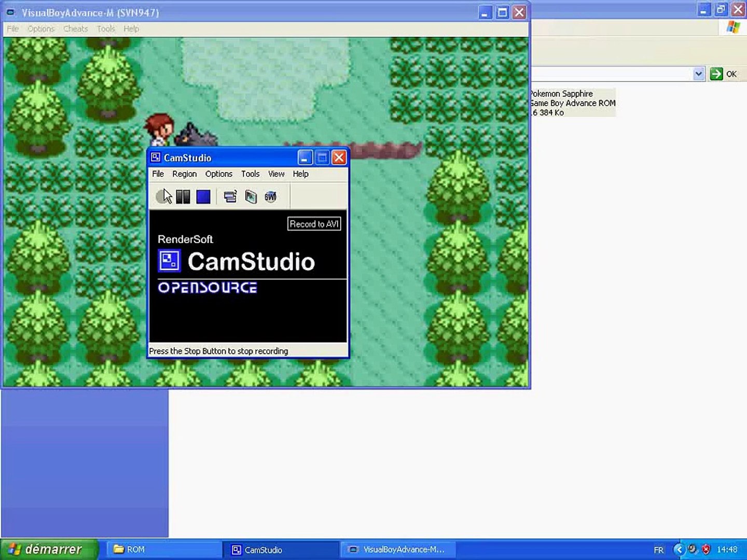
Task: Select the Pokemon Sapphire ROM file
Action: click(572, 103)
